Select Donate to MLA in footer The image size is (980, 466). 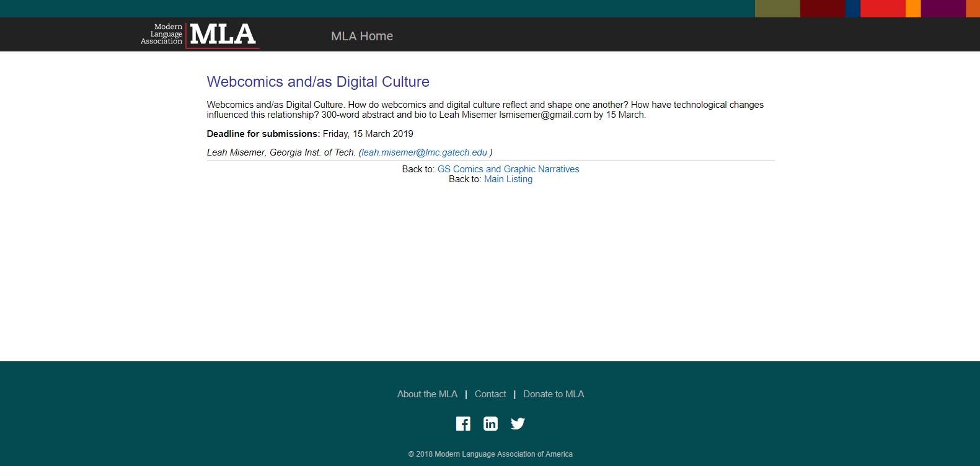pos(554,394)
